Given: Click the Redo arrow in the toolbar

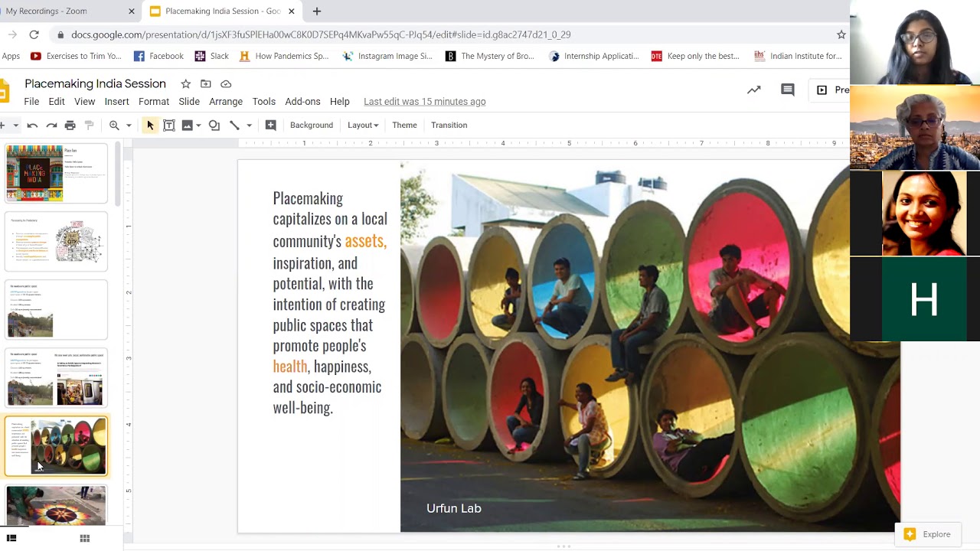Looking at the screenshot, I should tap(51, 126).
